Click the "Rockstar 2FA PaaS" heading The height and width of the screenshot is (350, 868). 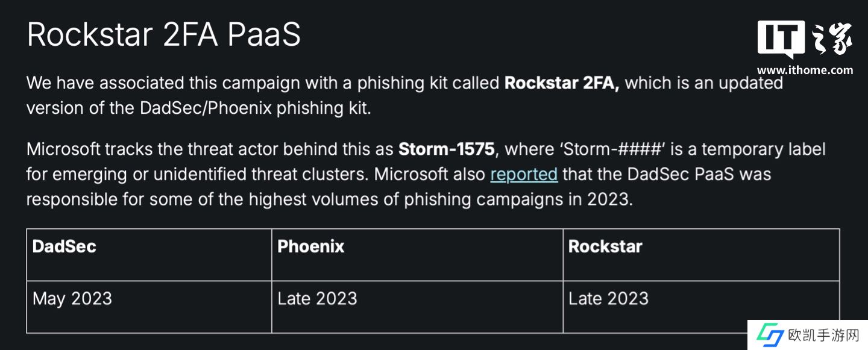click(x=164, y=34)
